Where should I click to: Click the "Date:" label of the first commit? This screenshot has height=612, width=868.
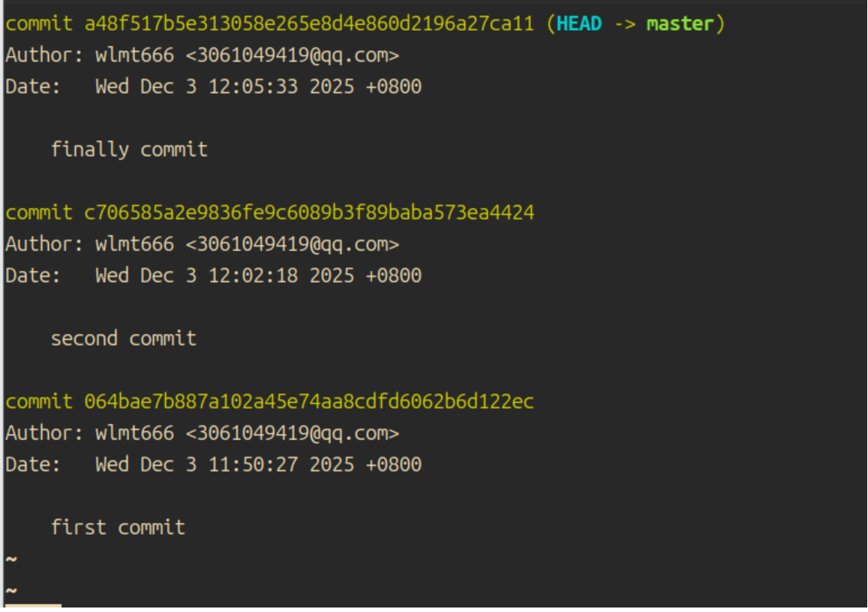[33, 87]
